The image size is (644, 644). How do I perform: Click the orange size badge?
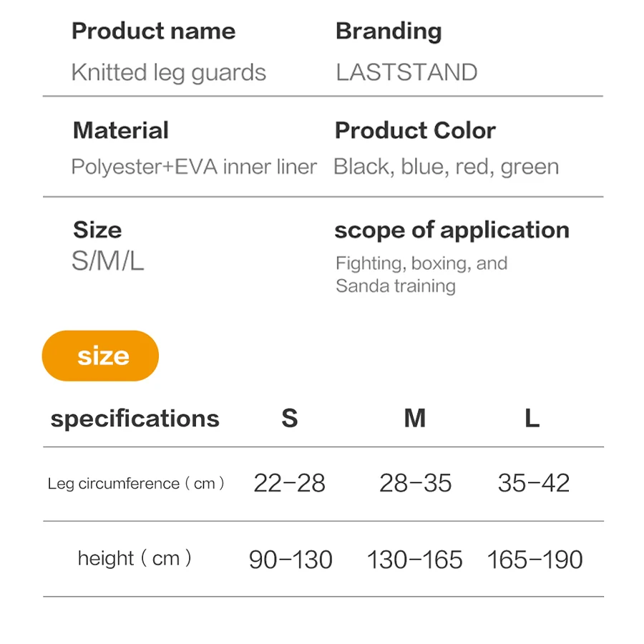(100, 356)
